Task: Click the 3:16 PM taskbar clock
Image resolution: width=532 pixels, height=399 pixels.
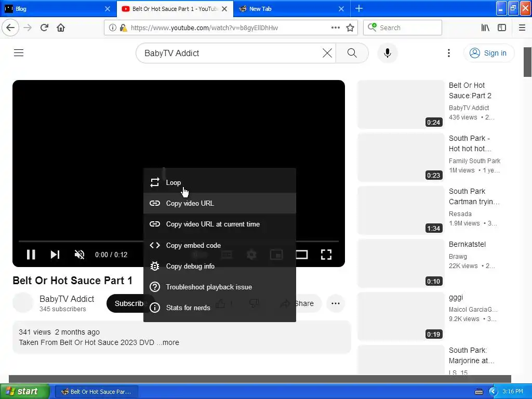Action: point(513,392)
